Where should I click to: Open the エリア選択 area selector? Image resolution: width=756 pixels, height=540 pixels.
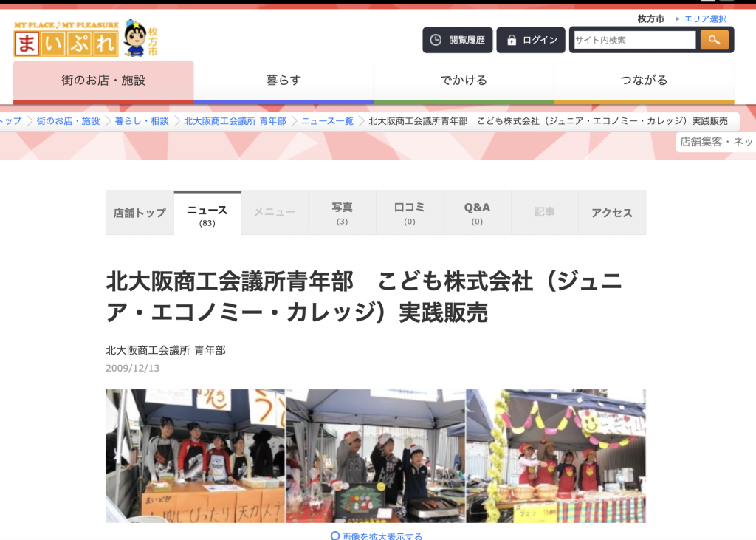coord(705,18)
